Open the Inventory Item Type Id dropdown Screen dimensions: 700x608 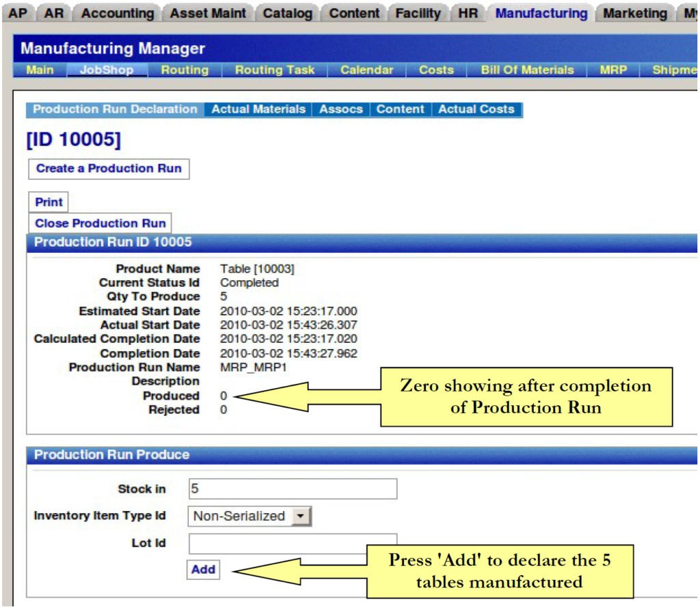point(249,516)
